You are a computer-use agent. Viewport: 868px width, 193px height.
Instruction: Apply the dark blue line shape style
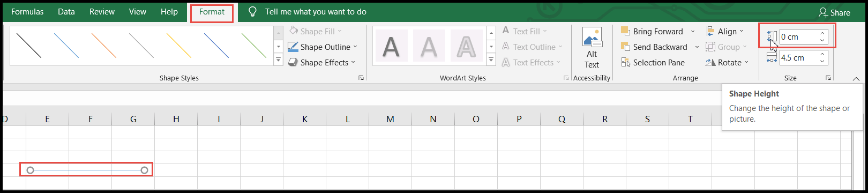tap(216, 46)
